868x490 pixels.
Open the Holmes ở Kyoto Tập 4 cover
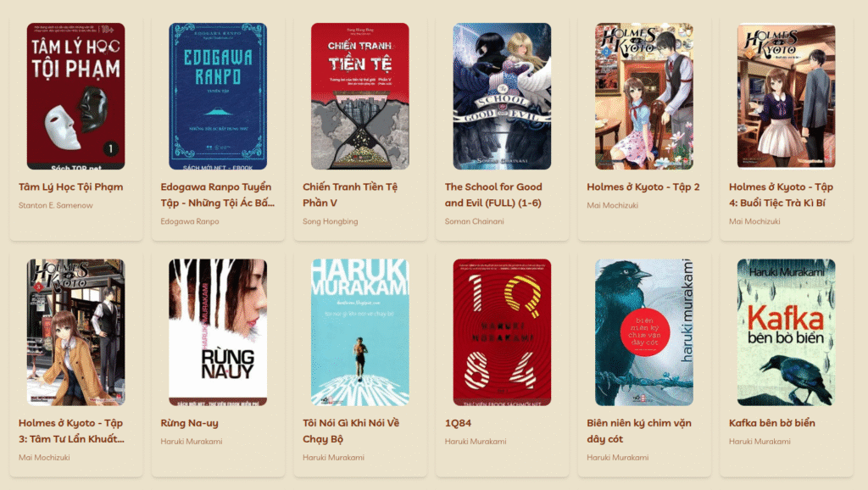(x=786, y=95)
